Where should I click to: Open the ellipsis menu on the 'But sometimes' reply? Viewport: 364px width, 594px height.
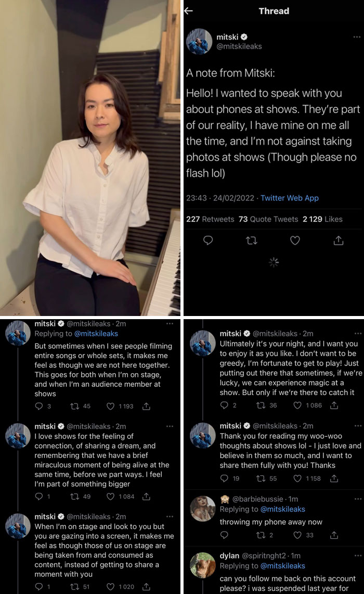pos(170,324)
